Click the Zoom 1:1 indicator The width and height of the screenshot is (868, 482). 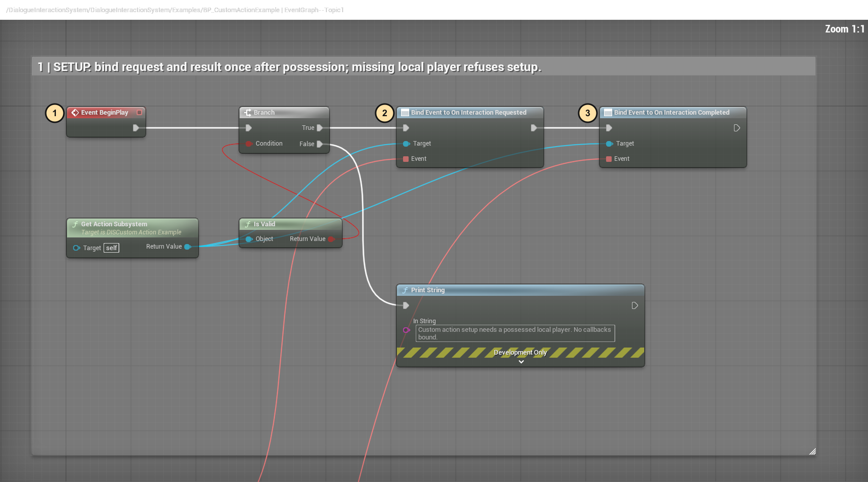(x=845, y=29)
